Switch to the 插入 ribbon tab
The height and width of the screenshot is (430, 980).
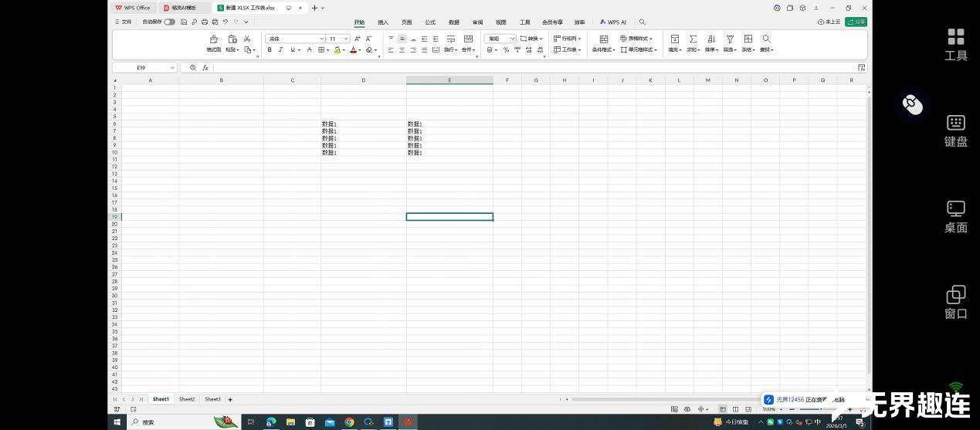(x=383, y=22)
